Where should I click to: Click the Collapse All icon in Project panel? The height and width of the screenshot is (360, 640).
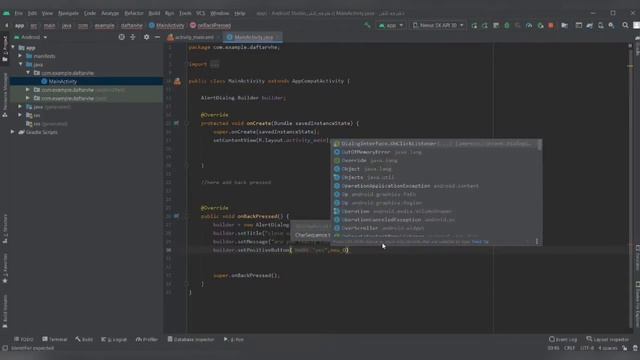[x=133, y=37]
